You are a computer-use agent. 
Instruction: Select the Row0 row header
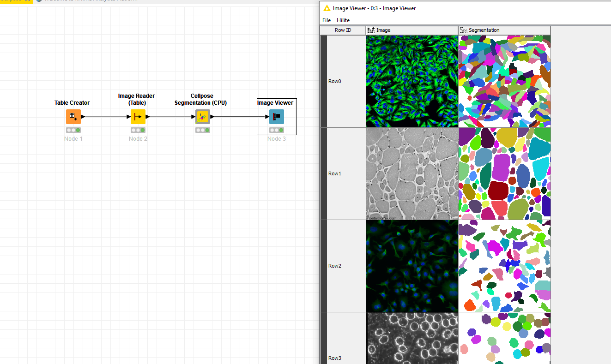(x=343, y=81)
